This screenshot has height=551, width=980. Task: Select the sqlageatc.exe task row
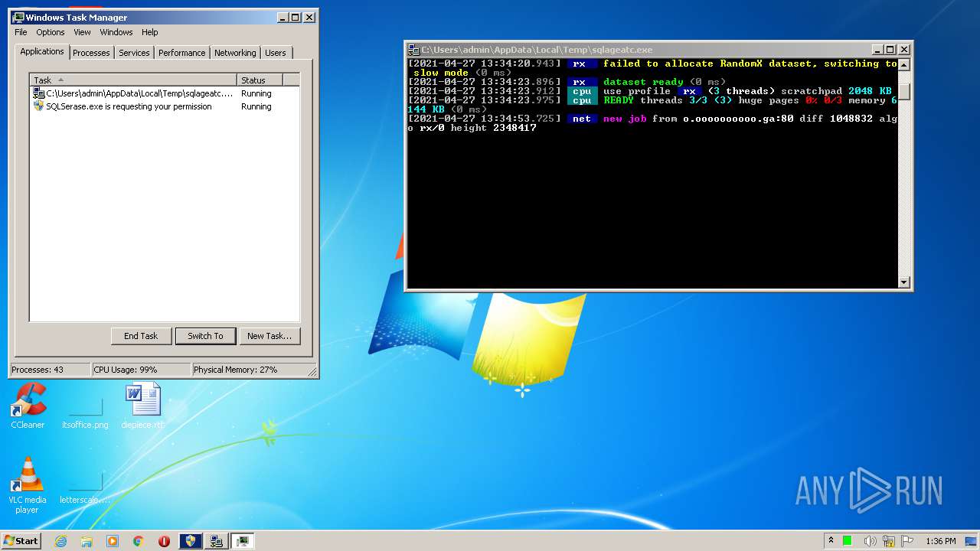click(164, 93)
